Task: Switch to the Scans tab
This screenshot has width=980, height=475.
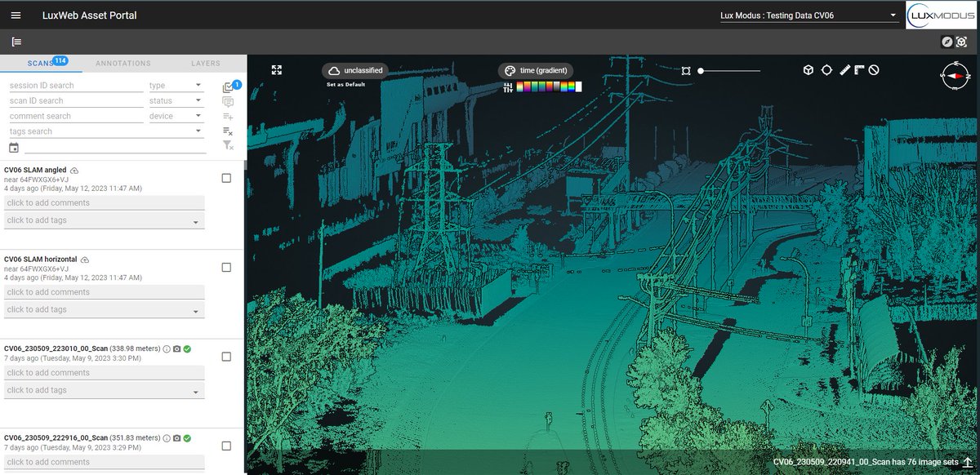Action: point(41,63)
